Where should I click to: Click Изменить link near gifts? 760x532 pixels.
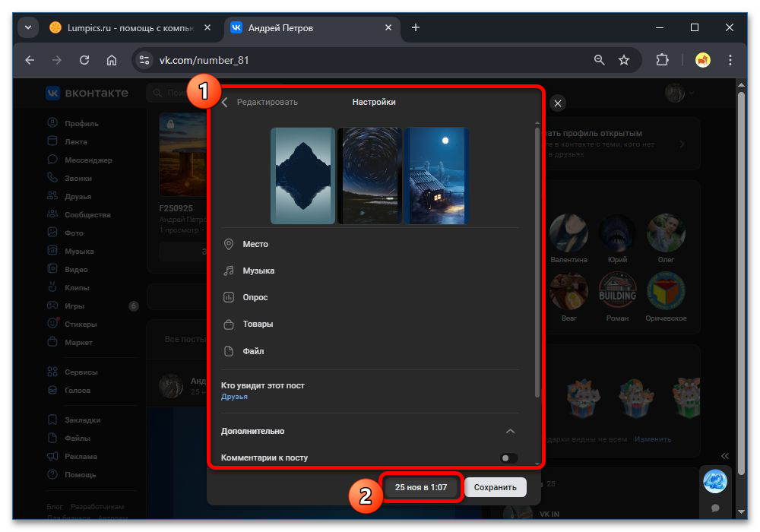[653, 439]
